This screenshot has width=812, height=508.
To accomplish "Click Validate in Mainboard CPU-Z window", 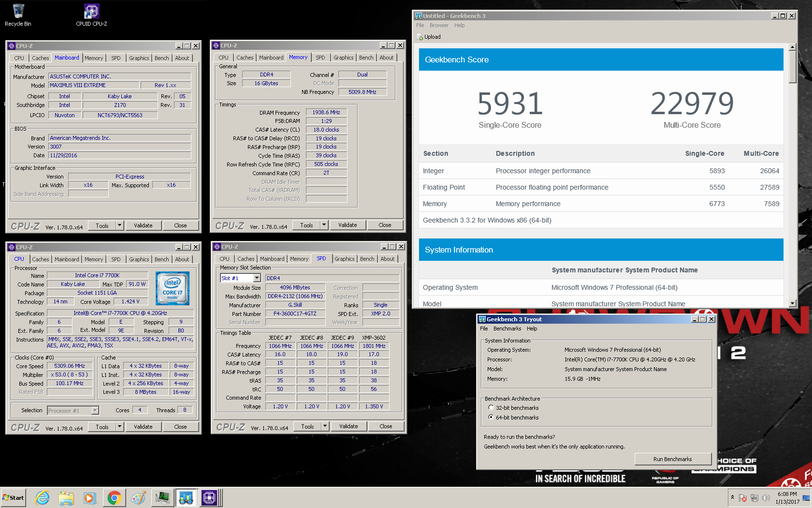I will (x=143, y=225).
